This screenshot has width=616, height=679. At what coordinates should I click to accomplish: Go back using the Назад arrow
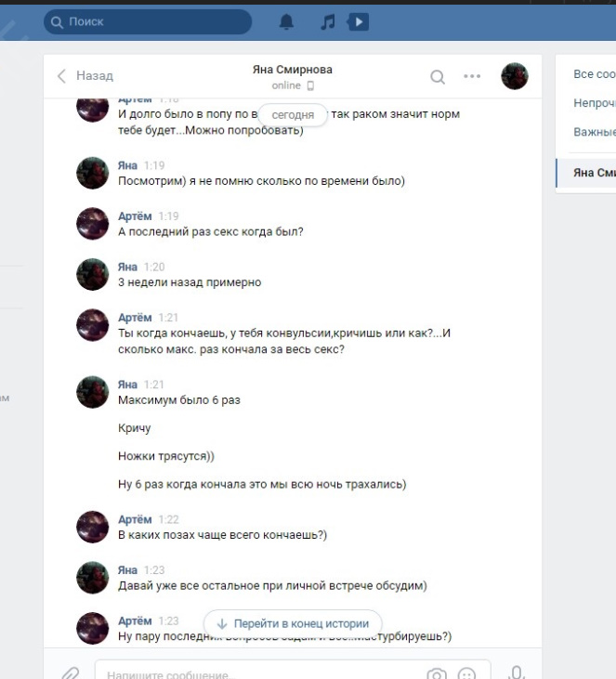(x=85, y=76)
